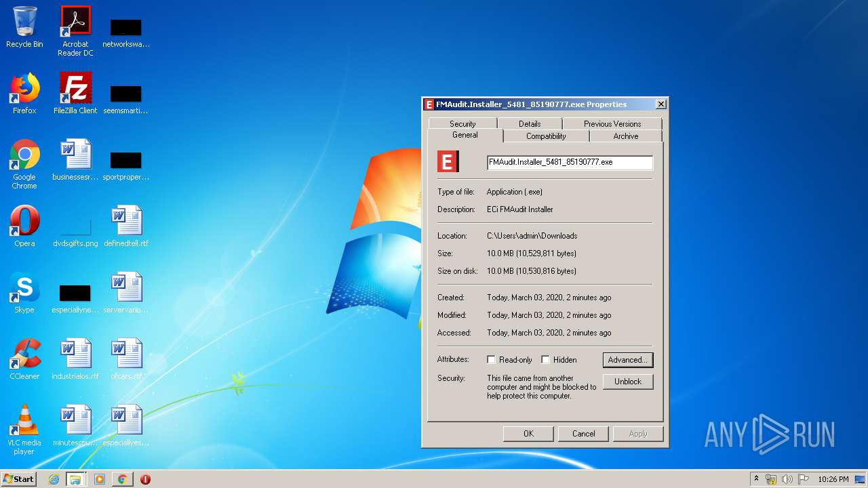The height and width of the screenshot is (488, 868).
Task: Launch VLC media player shortcut
Action: (24, 430)
